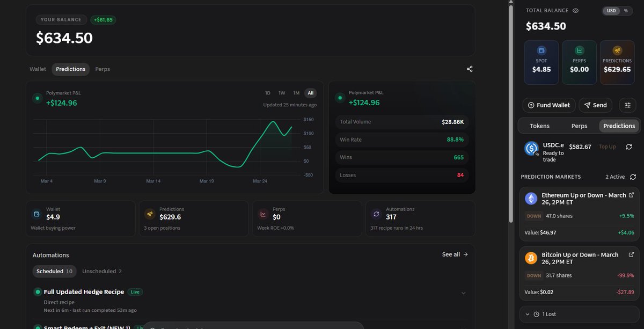Viewport: 644px width, 329px height.
Task: Switch to sidebar Perps tab
Action: (x=579, y=126)
